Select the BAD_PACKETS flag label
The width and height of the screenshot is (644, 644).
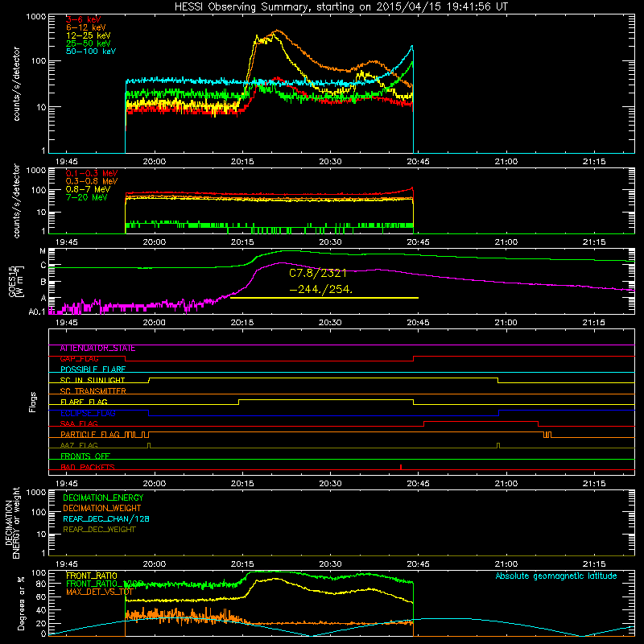click(x=88, y=467)
